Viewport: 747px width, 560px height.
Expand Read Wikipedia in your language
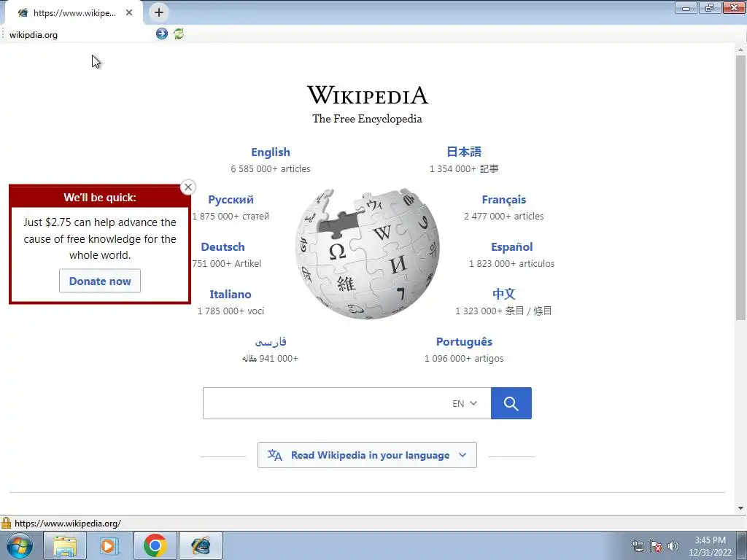(x=368, y=455)
